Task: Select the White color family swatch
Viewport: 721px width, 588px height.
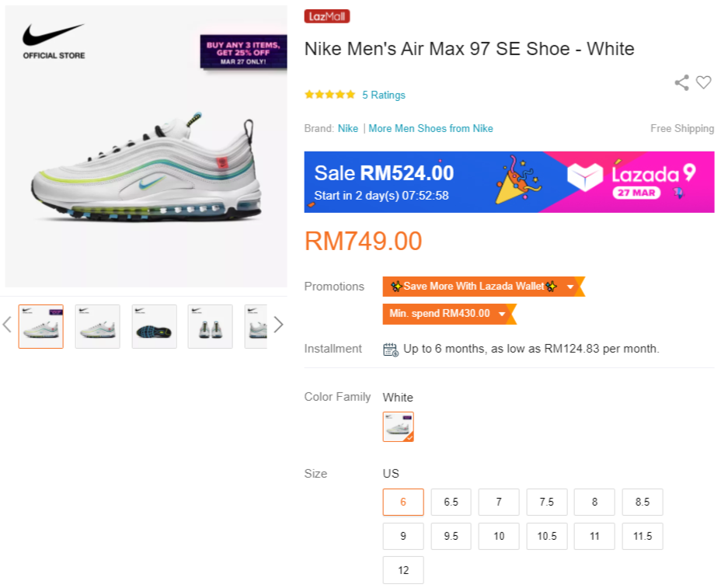Action: [399, 426]
